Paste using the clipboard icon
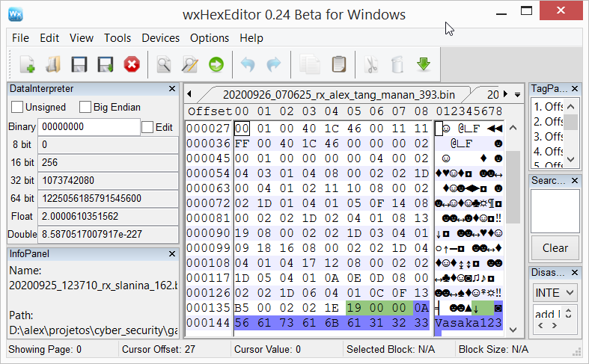 [338, 64]
